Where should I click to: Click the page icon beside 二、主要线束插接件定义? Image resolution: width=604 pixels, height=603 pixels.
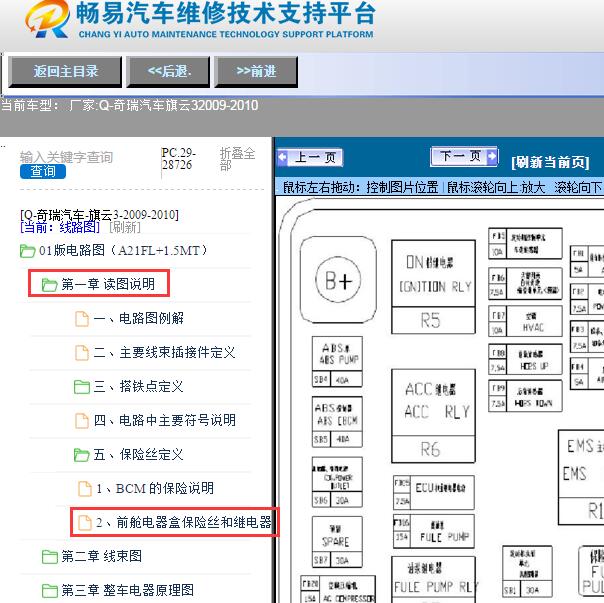(x=82, y=353)
